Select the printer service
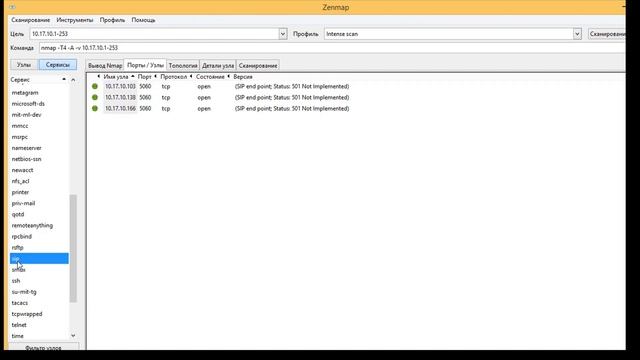This screenshot has width=640, height=360. pos(20,192)
